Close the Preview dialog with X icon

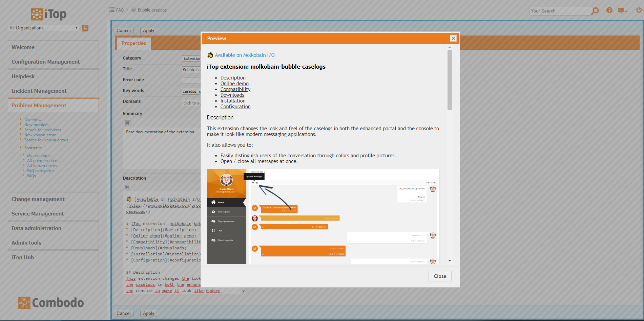click(453, 38)
